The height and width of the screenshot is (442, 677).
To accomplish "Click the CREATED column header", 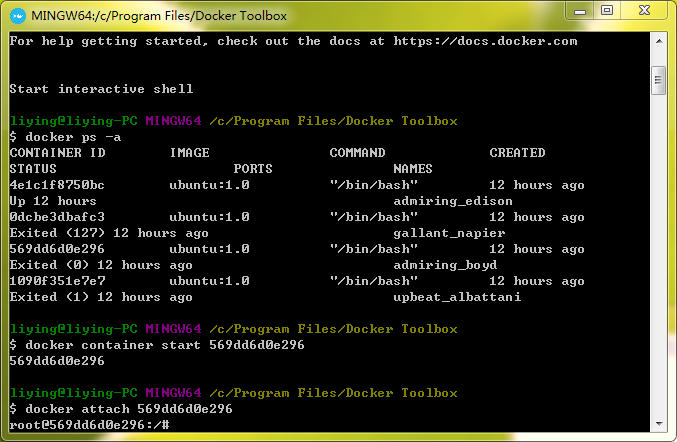I will click(517, 153).
